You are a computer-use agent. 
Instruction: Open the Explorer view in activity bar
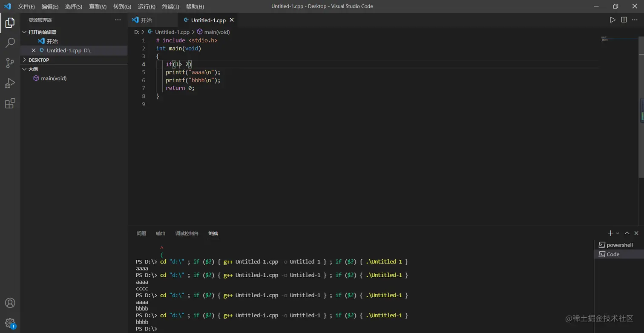[10, 23]
